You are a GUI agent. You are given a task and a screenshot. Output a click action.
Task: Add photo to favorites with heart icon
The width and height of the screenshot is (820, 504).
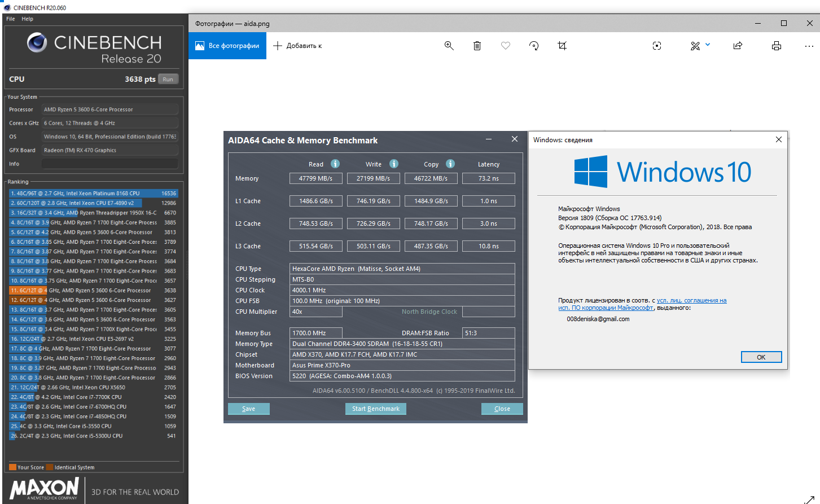tap(506, 46)
